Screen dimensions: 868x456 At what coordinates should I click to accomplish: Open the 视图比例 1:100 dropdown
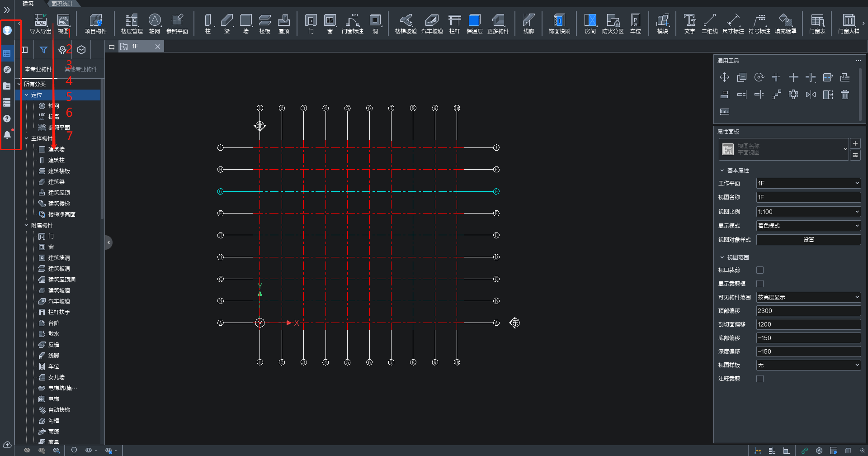click(x=808, y=212)
